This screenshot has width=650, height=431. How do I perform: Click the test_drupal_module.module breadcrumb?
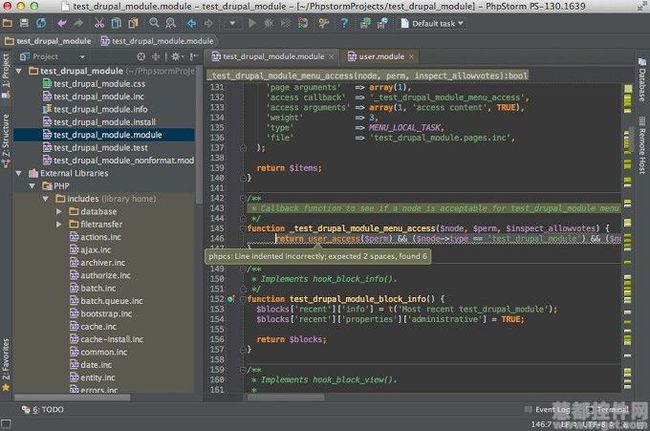click(158, 41)
